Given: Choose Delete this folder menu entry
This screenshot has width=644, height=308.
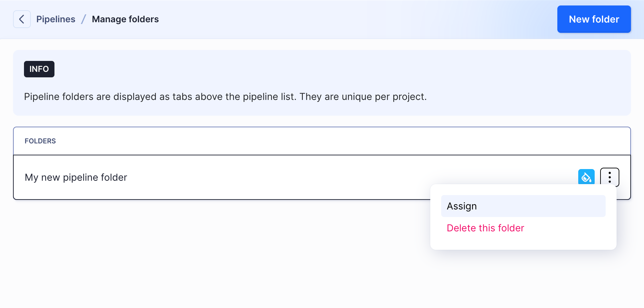Looking at the screenshot, I should (485, 228).
